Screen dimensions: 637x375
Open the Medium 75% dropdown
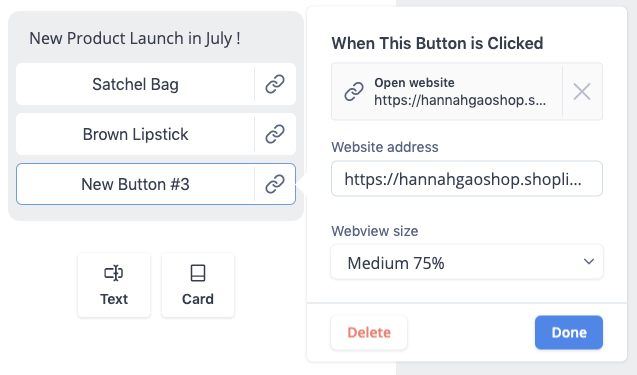(x=467, y=262)
